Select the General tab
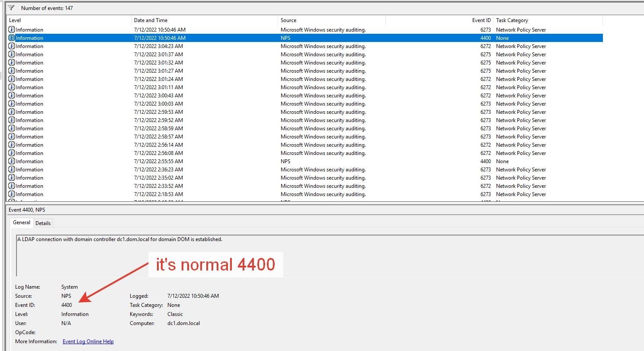 click(22, 222)
